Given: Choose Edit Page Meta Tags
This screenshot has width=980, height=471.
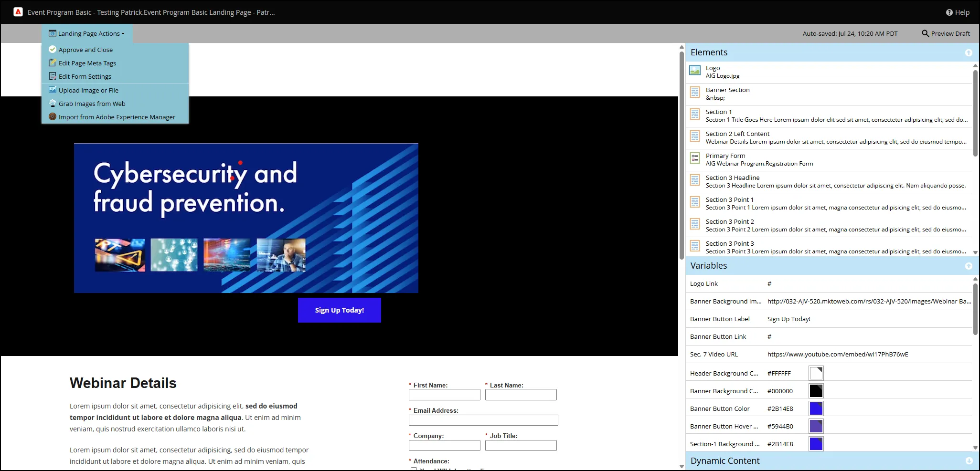Looking at the screenshot, I should 115,63.
